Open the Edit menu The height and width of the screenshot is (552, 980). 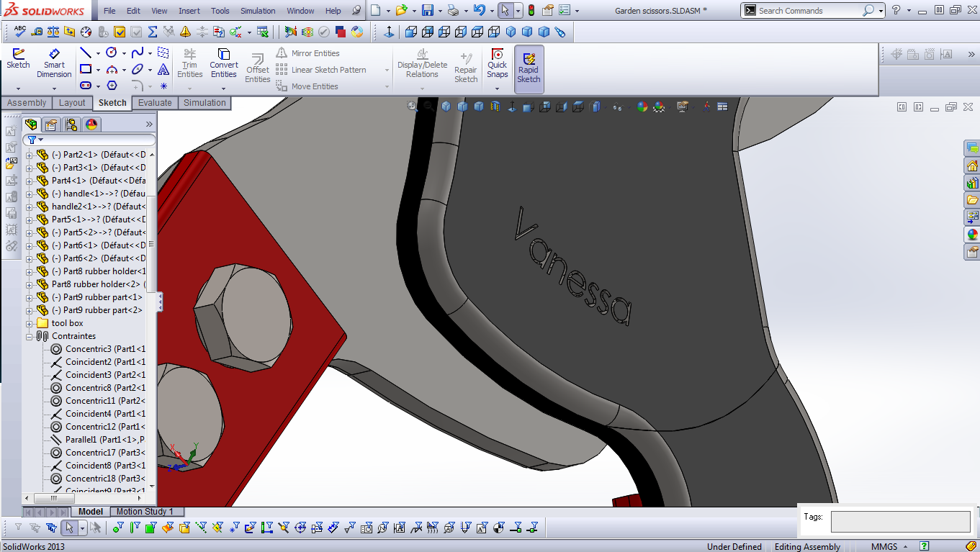[x=133, y=11]
